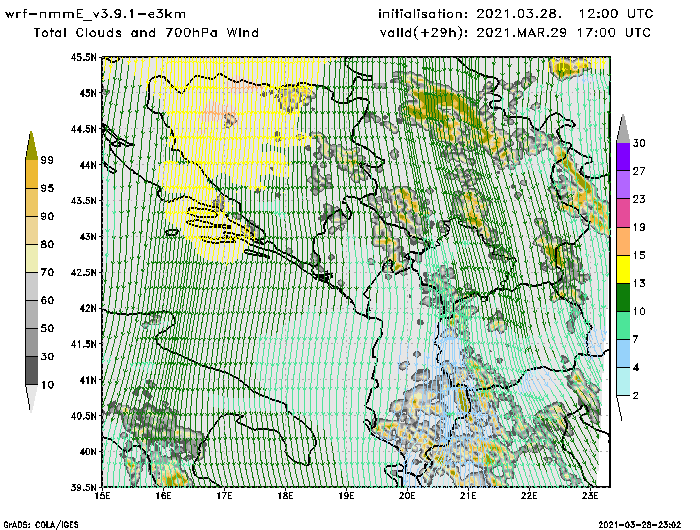Viewport: 700px width, 530px height.
Task: Click the 'Total Clouds and 700hPa Wind' subtitle
Action: click(146, 33)
